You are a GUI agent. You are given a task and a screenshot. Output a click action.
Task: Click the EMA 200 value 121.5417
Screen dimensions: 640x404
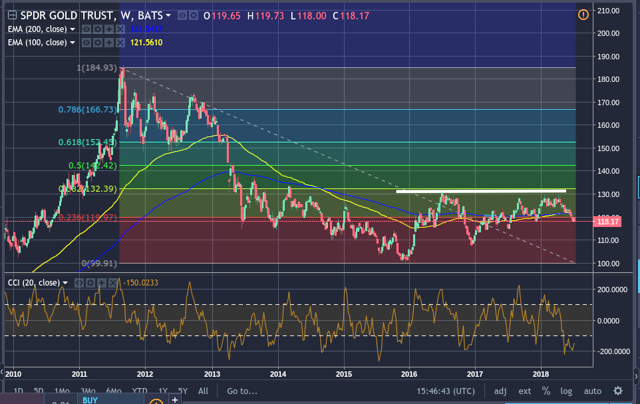[146, 29]
